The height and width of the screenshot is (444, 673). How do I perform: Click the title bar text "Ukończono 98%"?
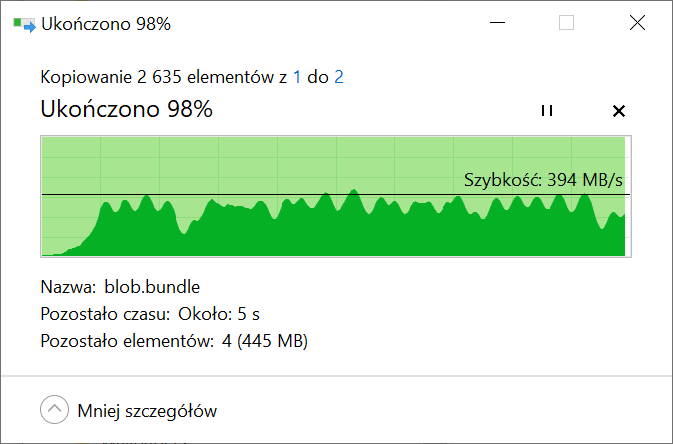106,24
